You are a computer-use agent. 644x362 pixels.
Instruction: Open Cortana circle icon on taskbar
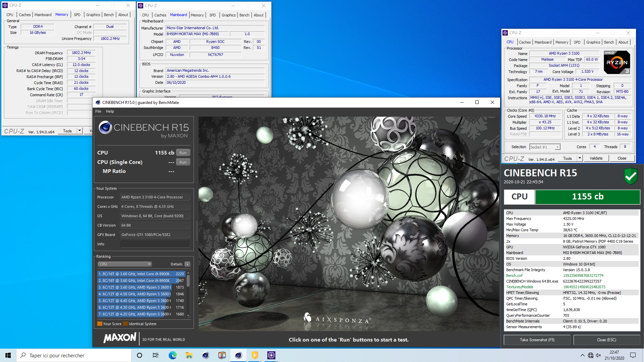(x=140, y=355)
